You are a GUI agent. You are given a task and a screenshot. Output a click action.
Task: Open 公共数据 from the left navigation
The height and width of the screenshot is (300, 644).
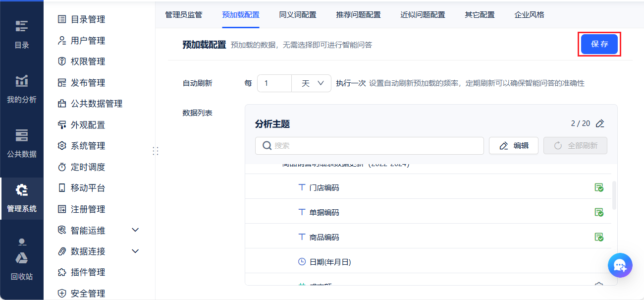[x=22, y=143]
